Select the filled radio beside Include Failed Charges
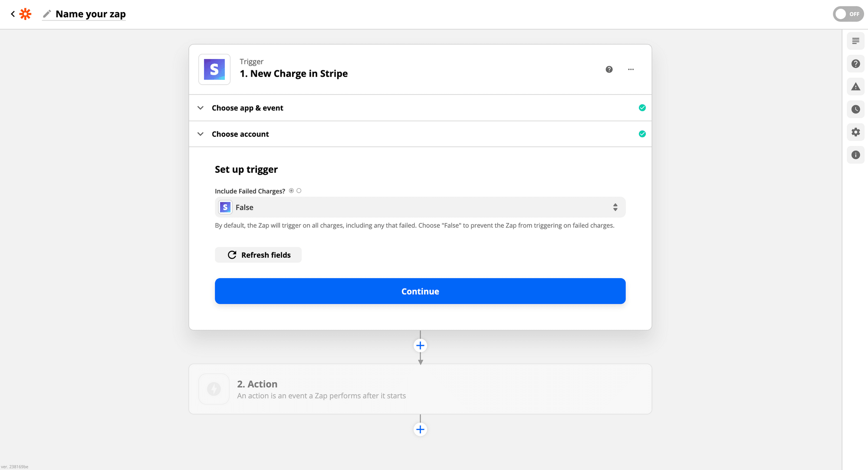868x470 pixels. click(x=291, y=191)
